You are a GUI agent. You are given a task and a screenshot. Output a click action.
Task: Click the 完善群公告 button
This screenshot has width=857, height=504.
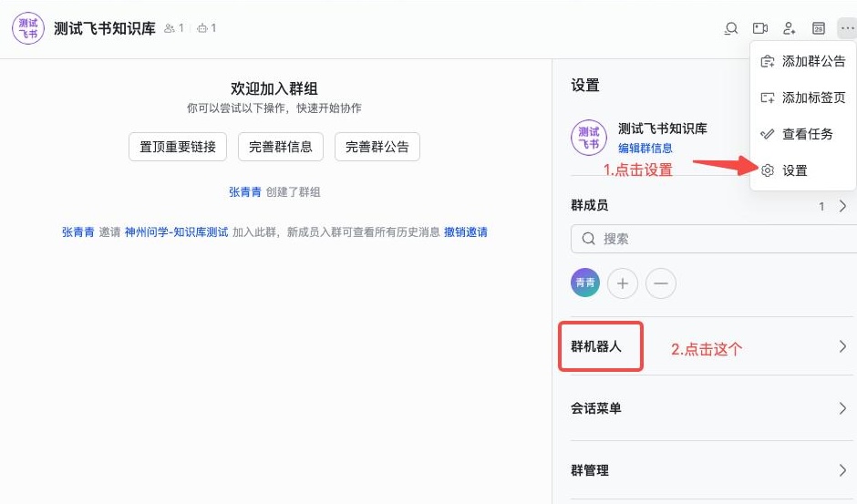click(377, 147)
